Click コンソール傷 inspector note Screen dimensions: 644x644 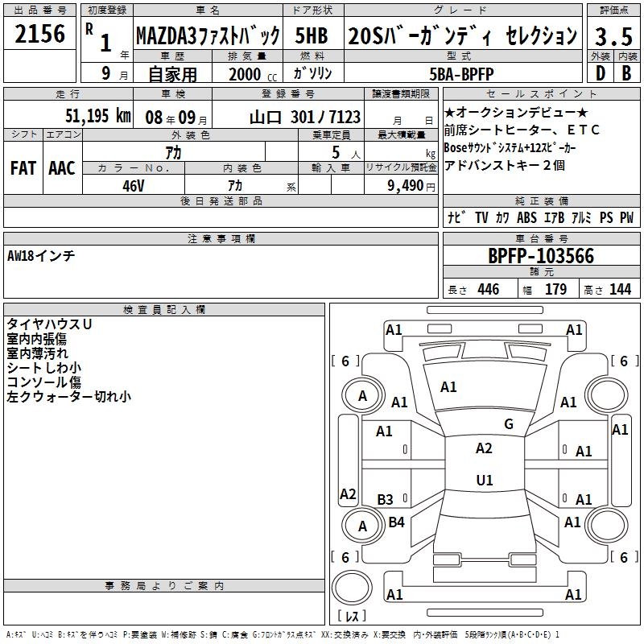tap(43, 382)
